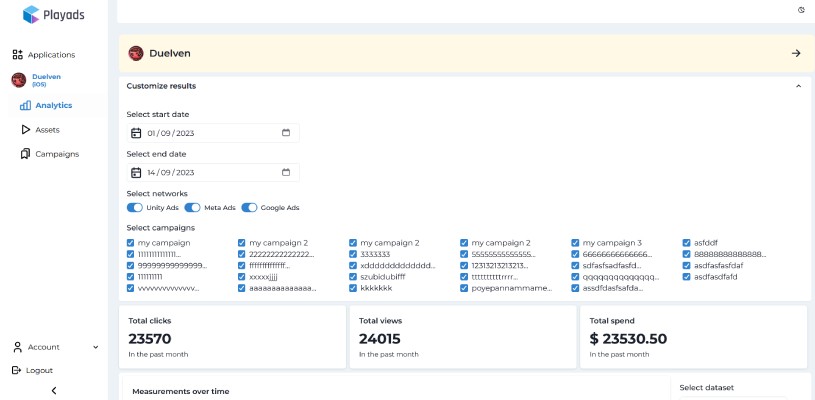Turn off the Google Ads switch
Viewport: 815px width, 400px height.
tap(249, 208)
